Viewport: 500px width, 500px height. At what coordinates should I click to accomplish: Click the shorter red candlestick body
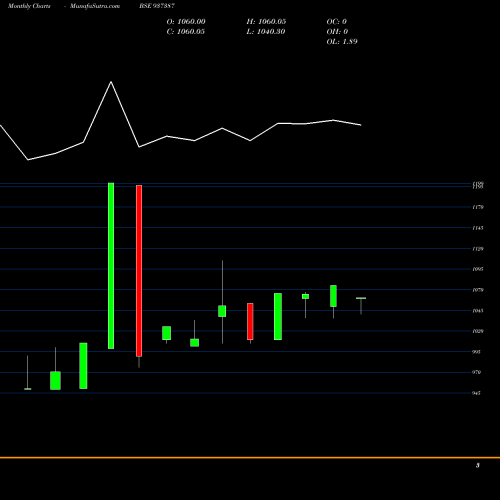(x=250, y=321)
